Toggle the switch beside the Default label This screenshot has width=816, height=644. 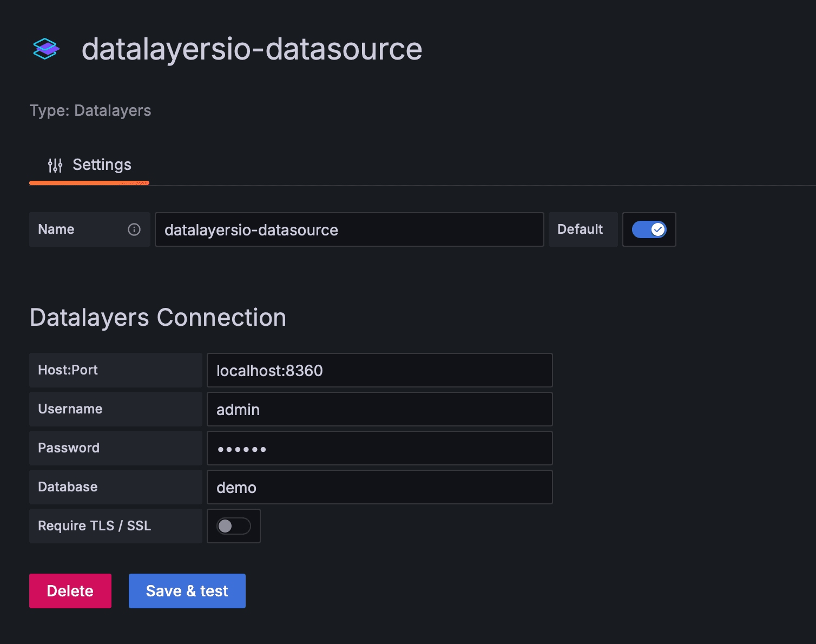649,229
